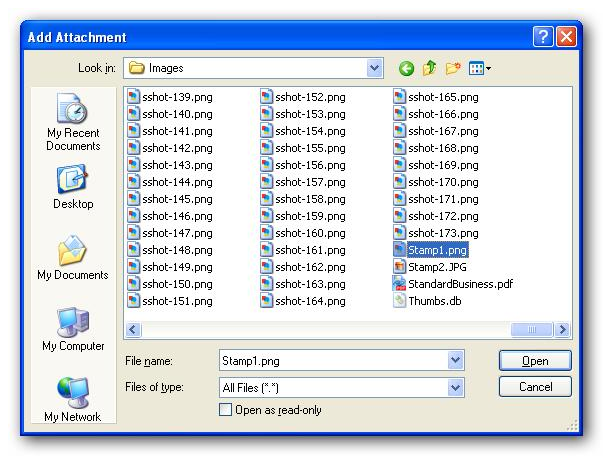Expand the Files of type dropdown
Image resolution: width=611 pixels, height=464 pixels.
click(x=456, y=388)
